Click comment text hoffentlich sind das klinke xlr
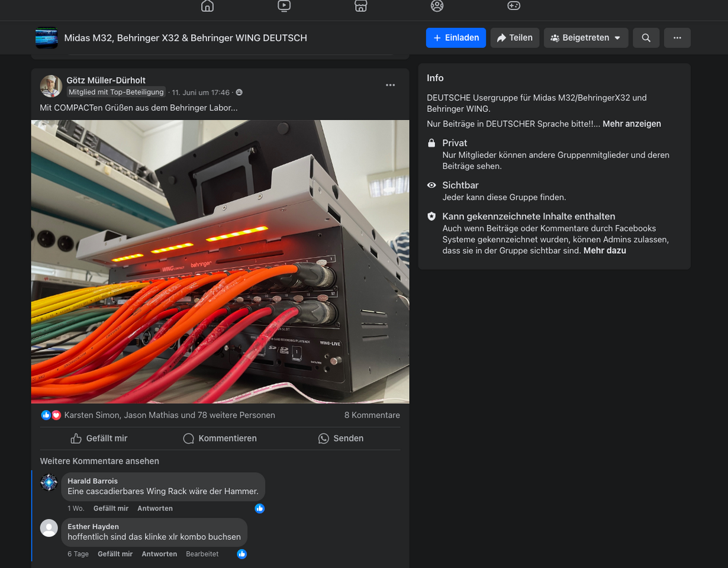The width and height of the screenshot is (728, 568). (154, 537)
